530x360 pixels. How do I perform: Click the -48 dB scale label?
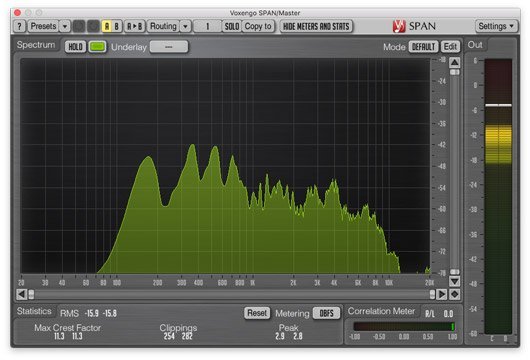(442, 166)
